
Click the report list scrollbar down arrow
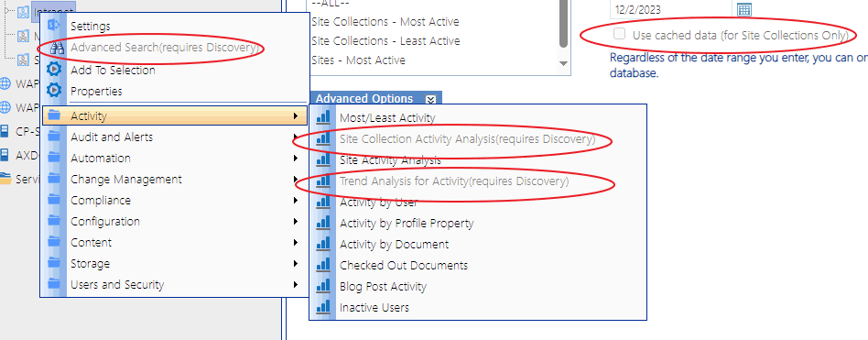pos(563,63)
